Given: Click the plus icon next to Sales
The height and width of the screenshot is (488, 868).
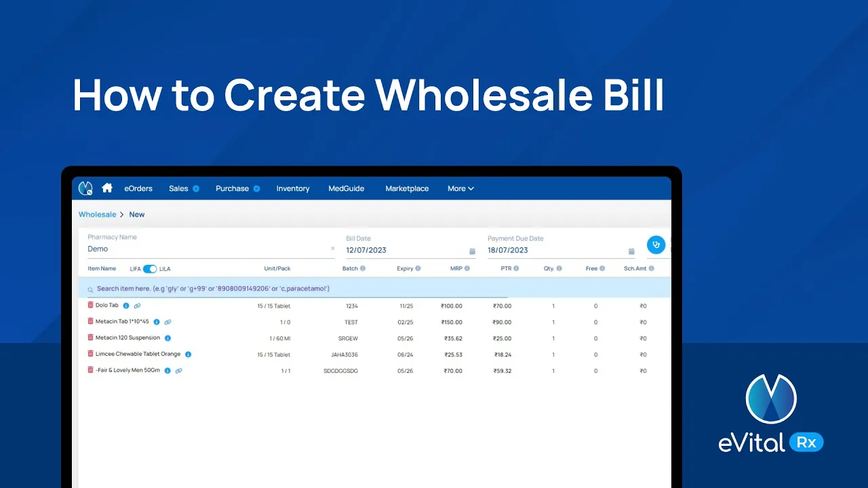Looking at the screenshot, I should coord(196,188).
